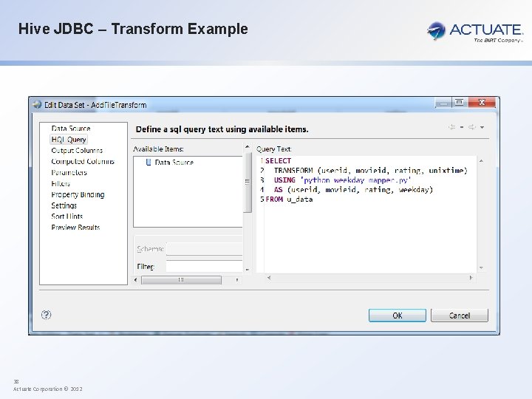Open the Sort Hints page
Image resolution: width=532 pixels, height=399 pixels.
pos(66,216)
